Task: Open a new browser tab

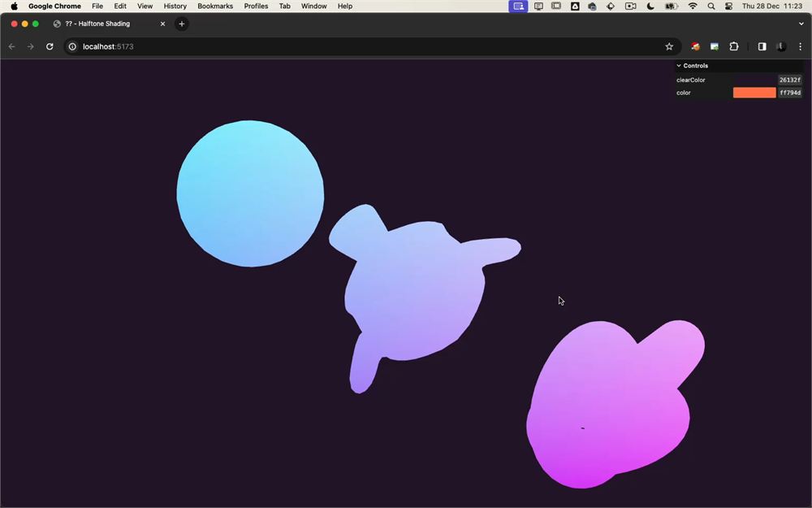Action: pos(182,24)
